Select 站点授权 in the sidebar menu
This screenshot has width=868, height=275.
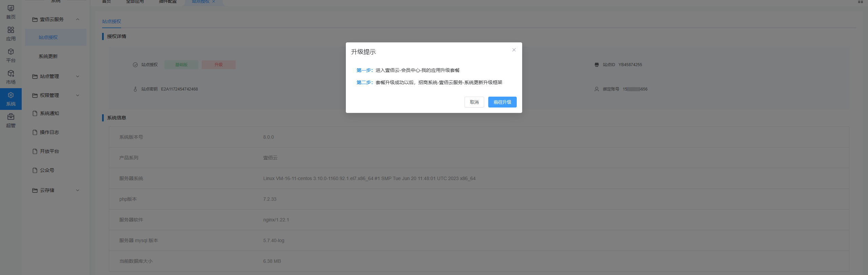(x=56, y=37)
